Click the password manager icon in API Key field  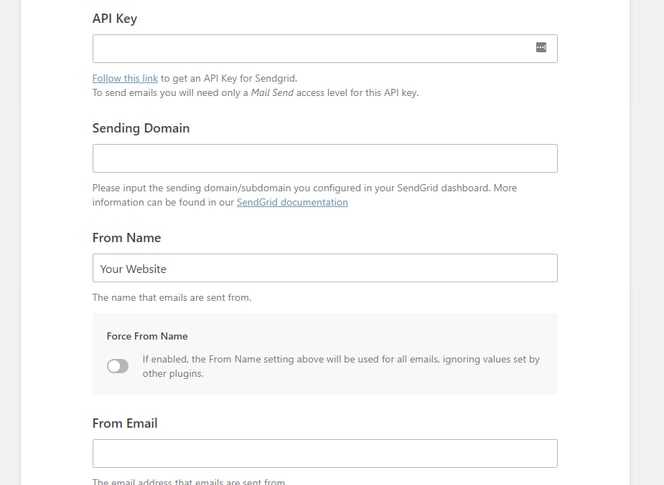pyautogui.click(x=541, y=48)
